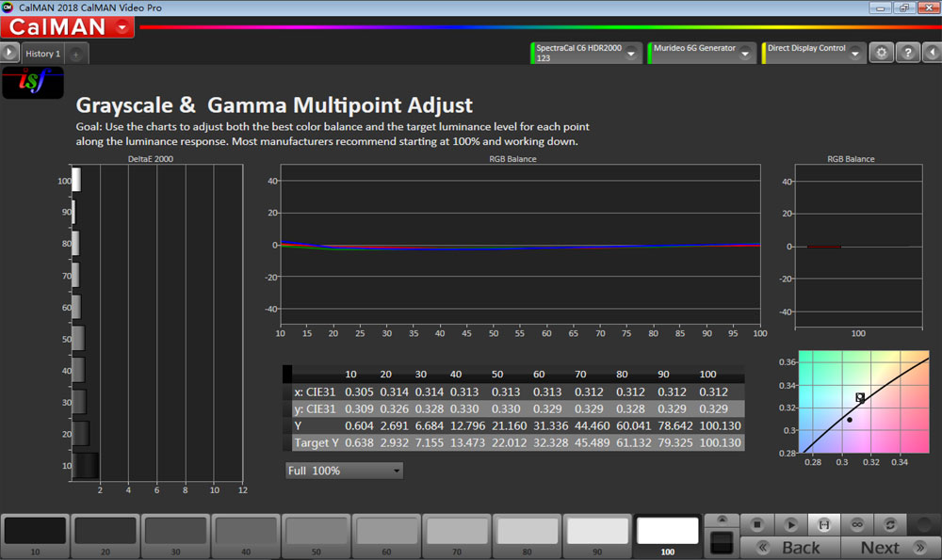Select the 50% gray pattern swatch
Image resolution: width=942 pixels, height=560 pixels.
[316, 536]
